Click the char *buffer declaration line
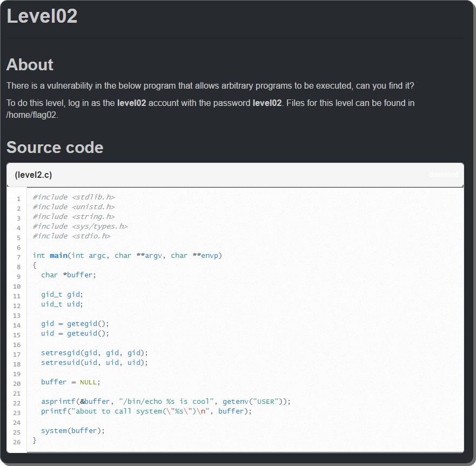Image resolution: width=476 pixels, height=466 pixels. [x=68, y=275]
